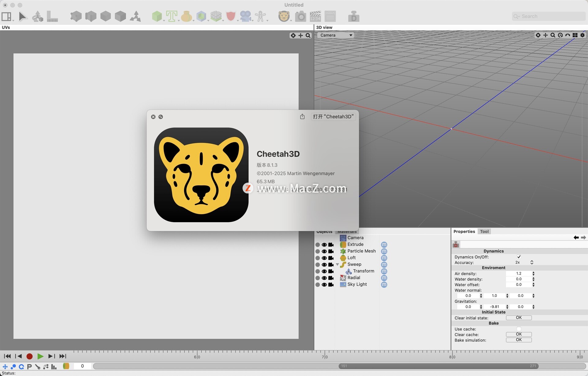Click the blue move key icon in timeline bar
This screenshot has height=376, width=588.
point(5,367)
